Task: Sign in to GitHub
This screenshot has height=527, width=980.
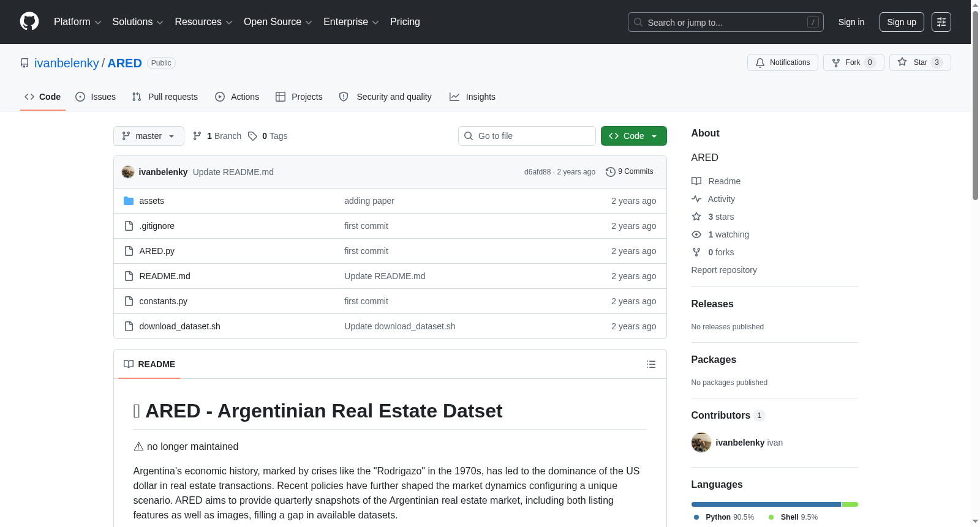Action: tap(851, 22)
